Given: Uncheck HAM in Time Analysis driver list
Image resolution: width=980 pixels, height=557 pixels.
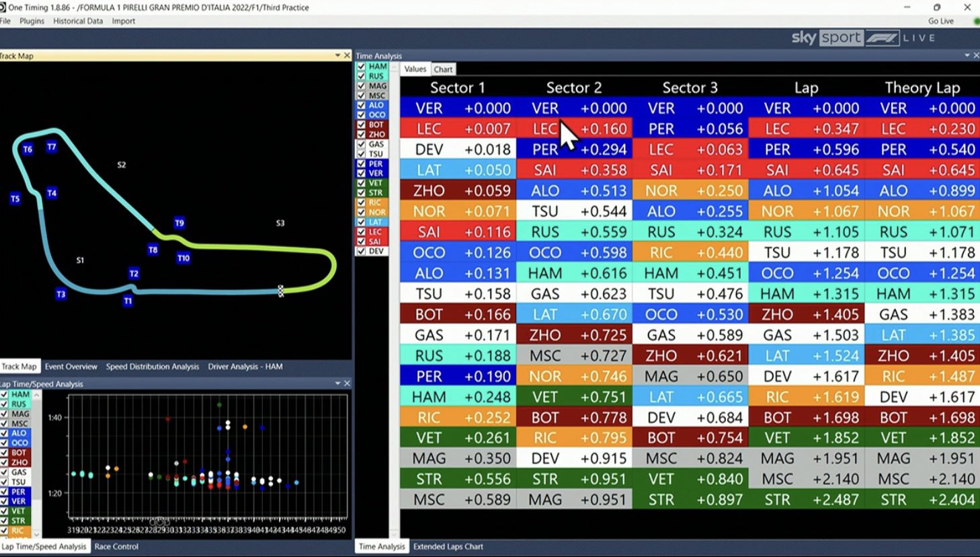Looking at the screenshot, I should [x=362, y=67].
